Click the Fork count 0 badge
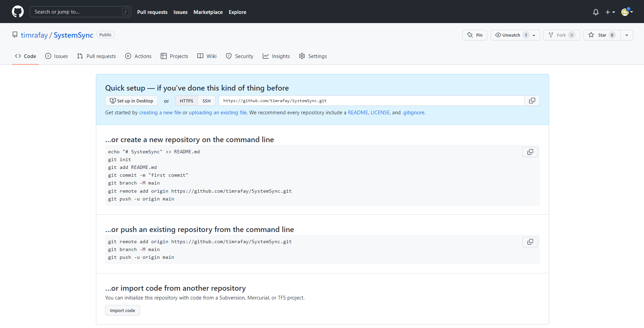Screen dimensions: 644x328 [571, 35]
